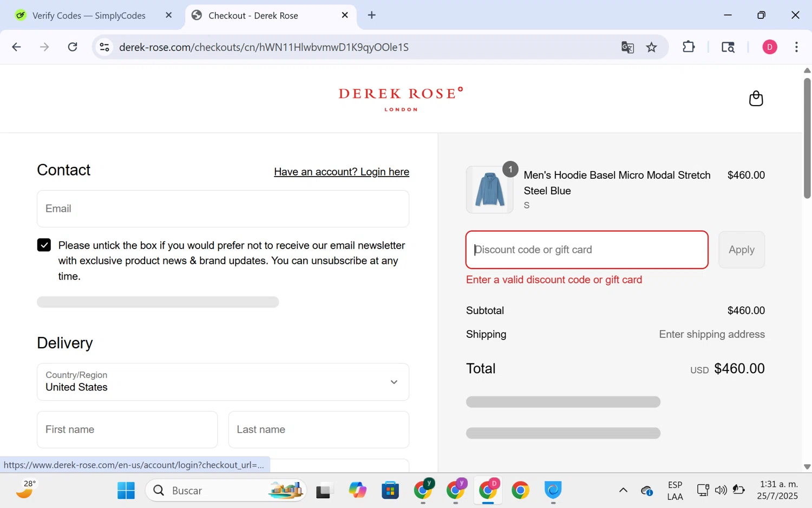Open the clock showing 1:31 a. m.
This screenshot has width=812, height=508.
point(777,490)
